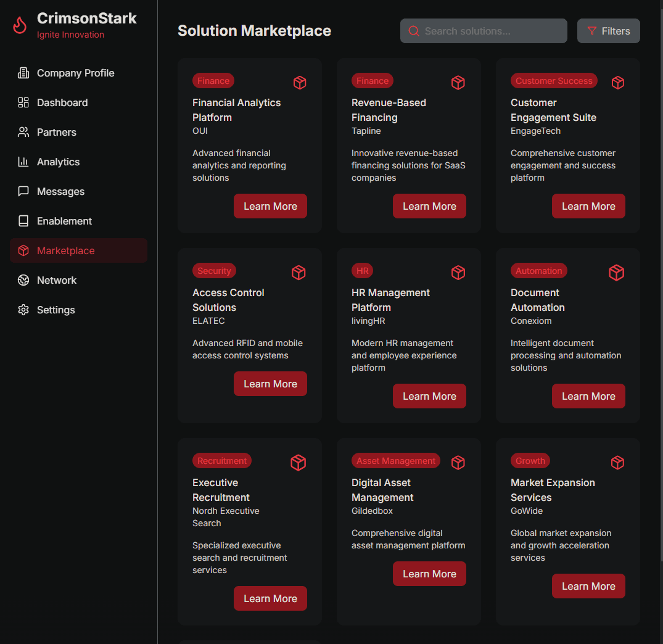Open the Partners section

point(79,133)
